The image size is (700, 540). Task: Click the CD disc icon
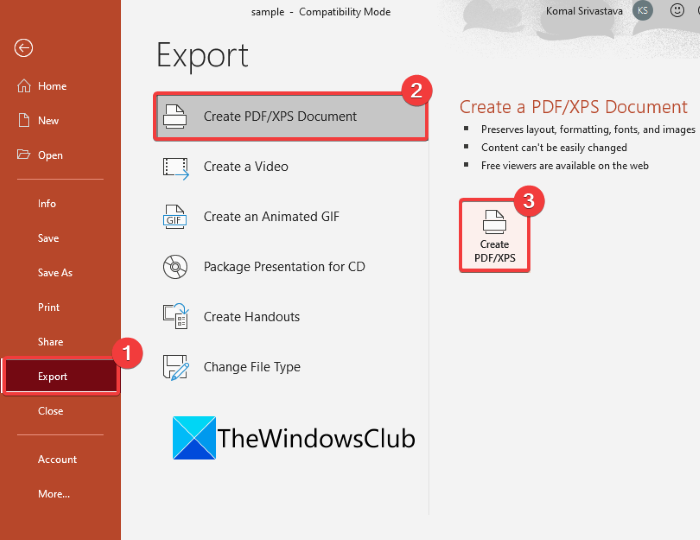[x=175, y=267]
